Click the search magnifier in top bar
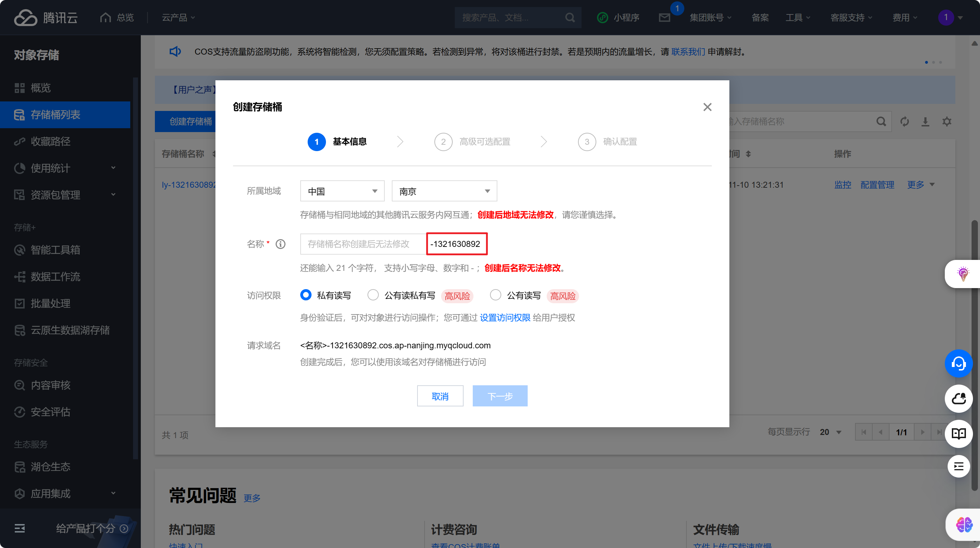 pyautogui.click(x=570, y=18)
